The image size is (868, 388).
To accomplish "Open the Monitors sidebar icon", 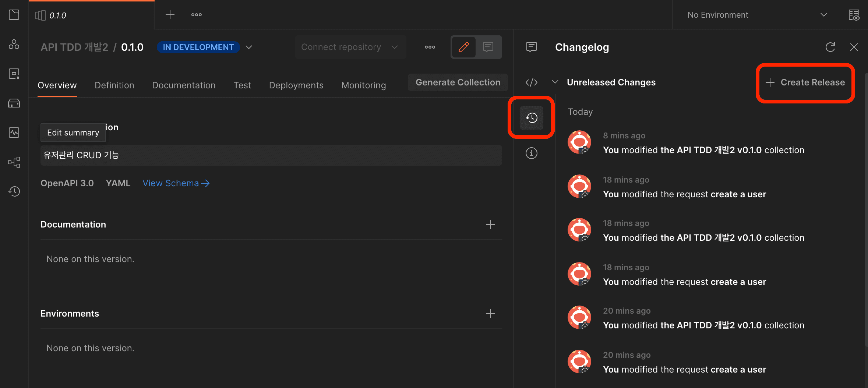I will click(x=14, y=133).
